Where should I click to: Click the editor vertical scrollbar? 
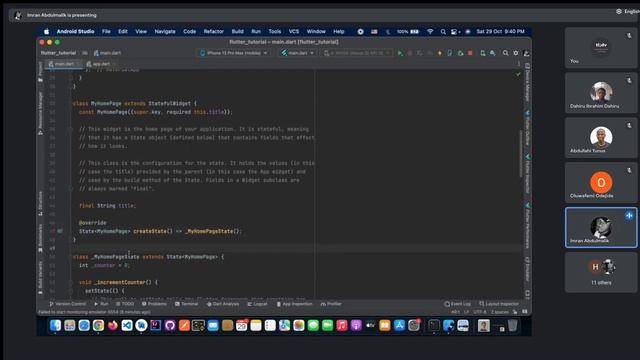(x=521, y=153)
